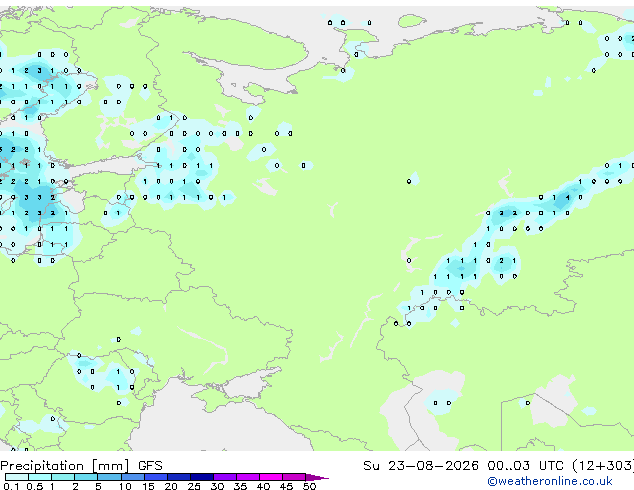The image size is (634, 490).
Task: Click the "20" legend scale label
Action: (x=171, y=486)
